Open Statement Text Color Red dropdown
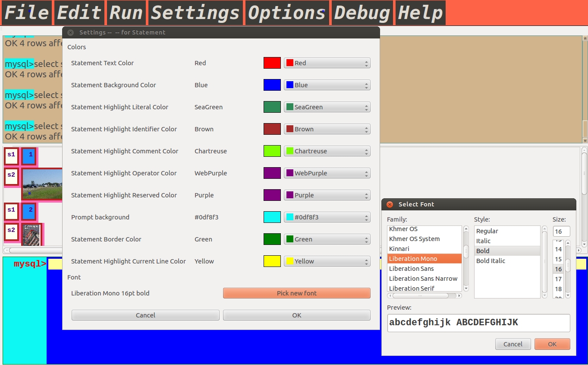The height and width of the screenshot is (365, 588). [x=327, y=63]
